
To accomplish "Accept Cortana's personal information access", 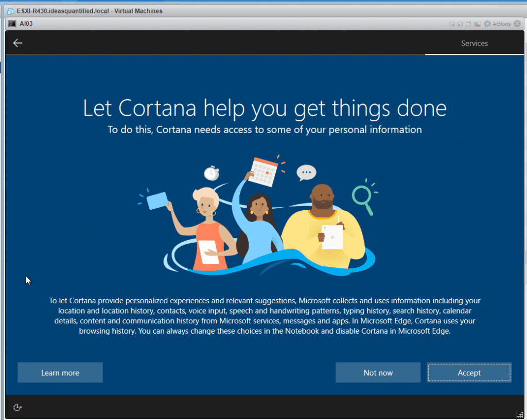I will tap(469, 373).
